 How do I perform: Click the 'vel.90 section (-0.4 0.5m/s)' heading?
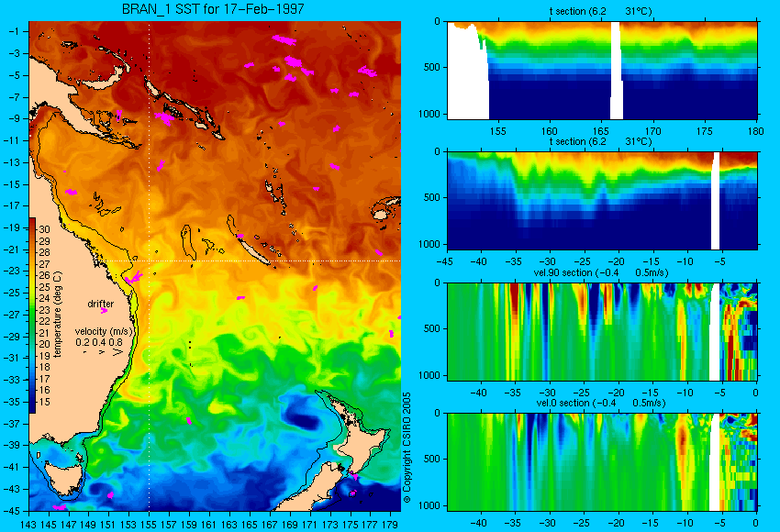tap(600, 272)
